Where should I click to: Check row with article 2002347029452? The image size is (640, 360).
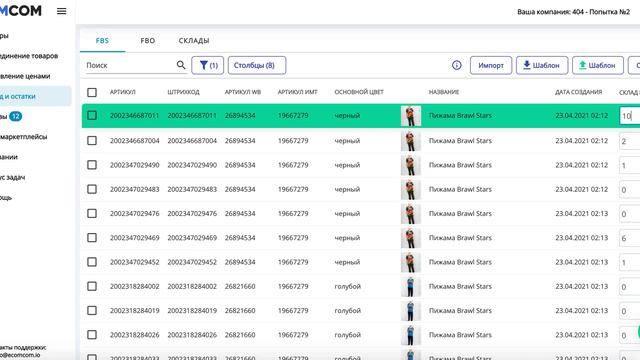point(92,262)
